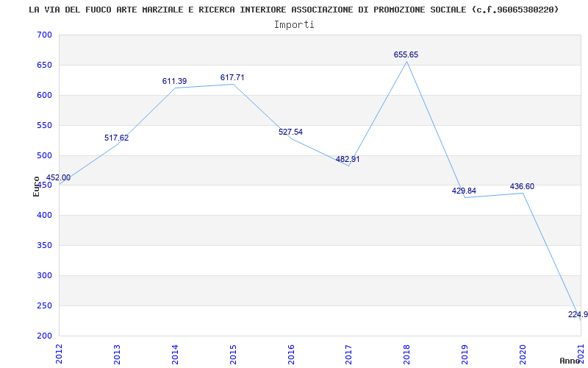The height and width of the screenshot is (368, 588).
Task: Click the Importi chart subtitle
Action: 294,25
